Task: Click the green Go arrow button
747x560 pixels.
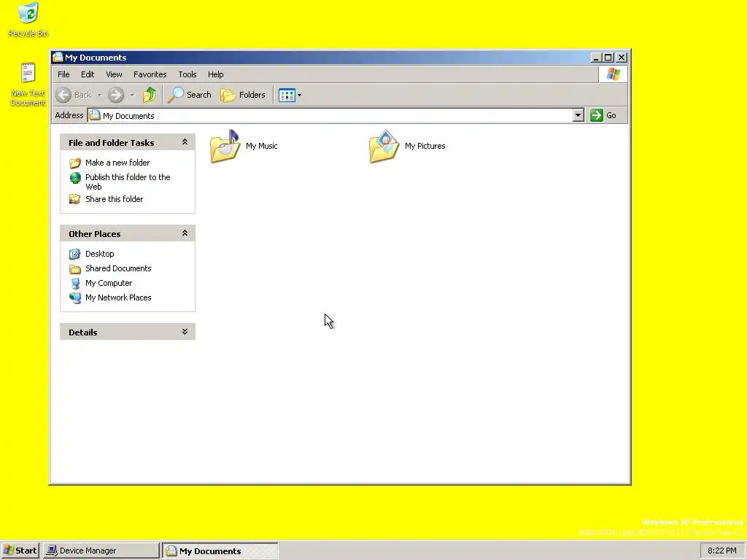Action: click(597, 115)
